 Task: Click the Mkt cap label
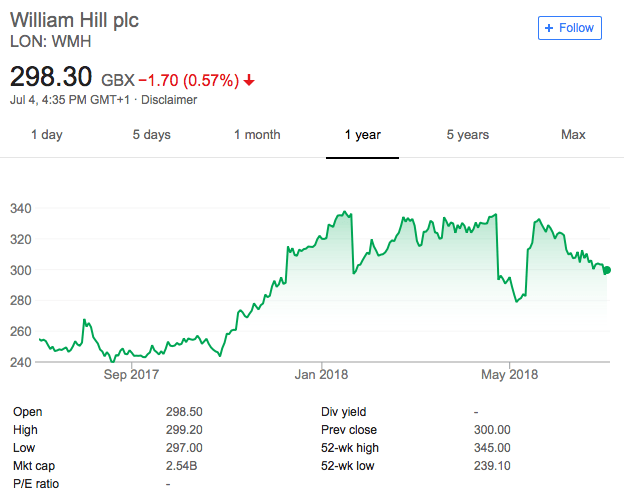34,466
